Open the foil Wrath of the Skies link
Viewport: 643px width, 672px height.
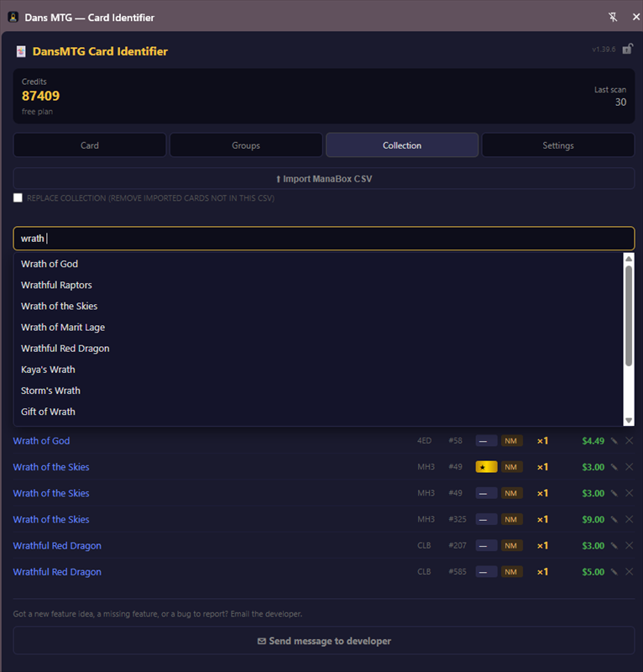[x=51, y=467]
